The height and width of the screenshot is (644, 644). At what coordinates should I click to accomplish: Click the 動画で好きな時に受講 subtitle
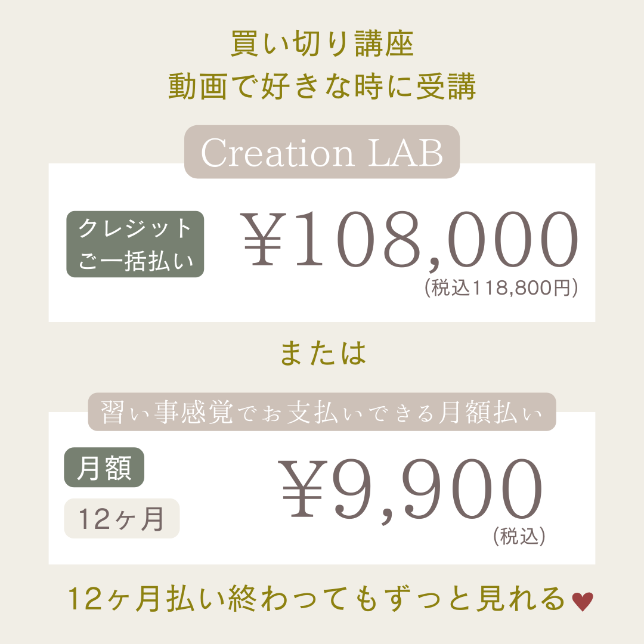[323, 86]
